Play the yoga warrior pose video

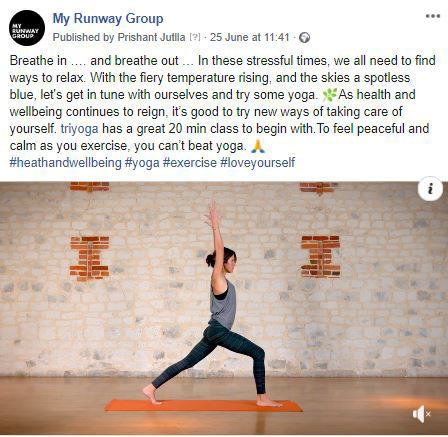click(x=224, y=308)
